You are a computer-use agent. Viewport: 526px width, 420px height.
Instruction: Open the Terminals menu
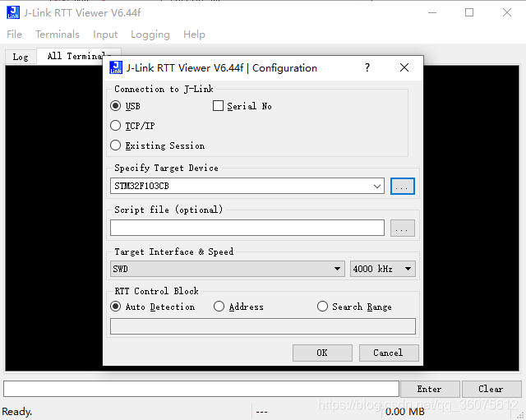click(58, 35)
